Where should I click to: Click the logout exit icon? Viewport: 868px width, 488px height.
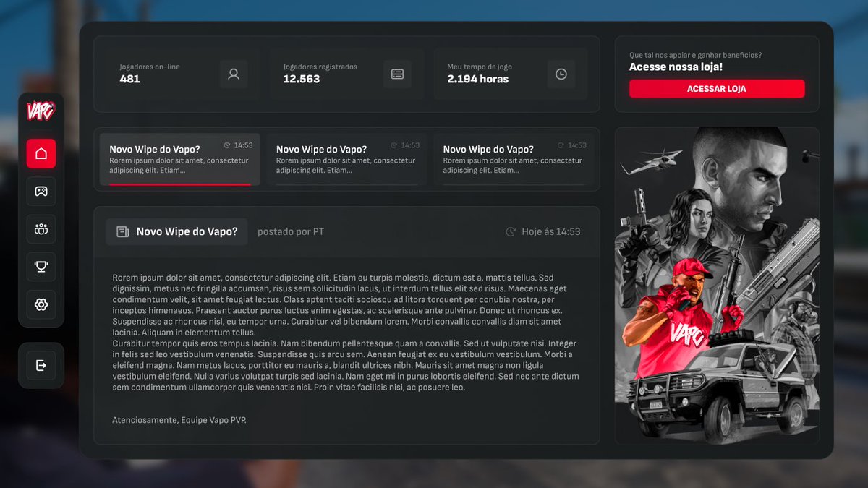pyautogui.click(x=41, y=365)
